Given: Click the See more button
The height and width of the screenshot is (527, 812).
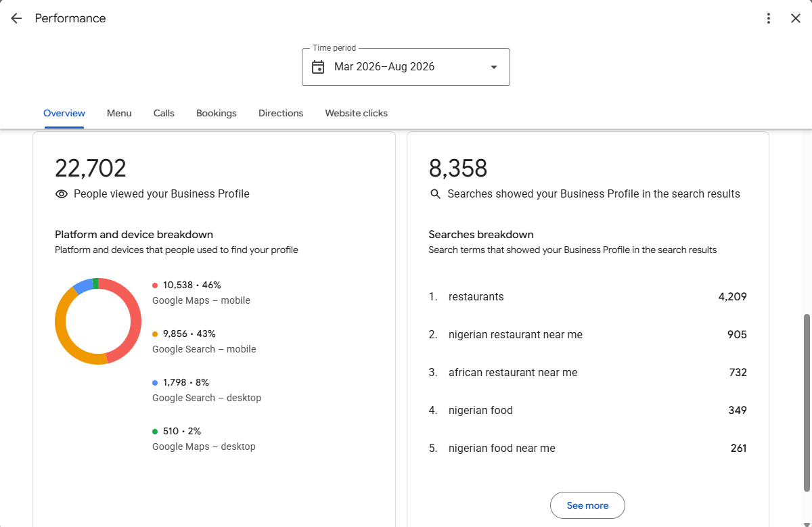Looking at the screenshot, I should (587, 505).
